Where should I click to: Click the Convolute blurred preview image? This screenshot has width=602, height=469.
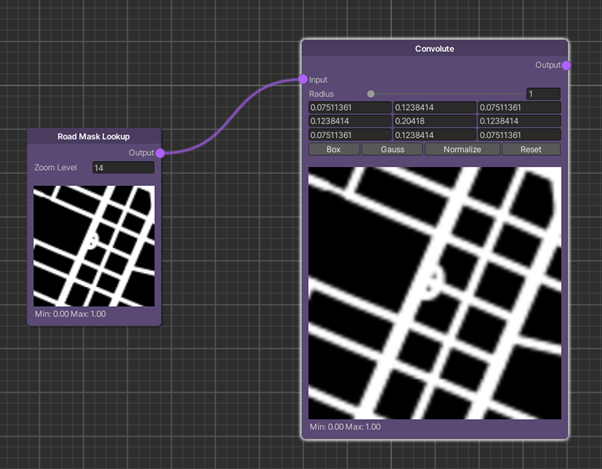[435, 293]
